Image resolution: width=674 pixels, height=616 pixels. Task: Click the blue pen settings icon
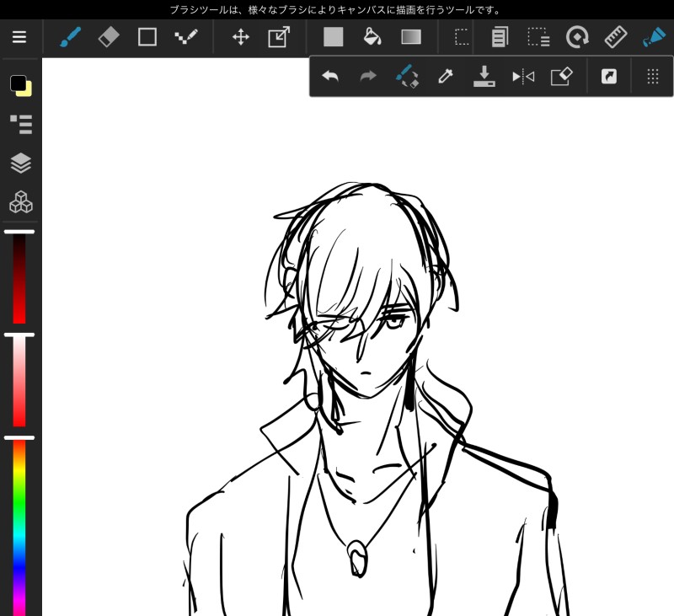(x=654, y=37)
